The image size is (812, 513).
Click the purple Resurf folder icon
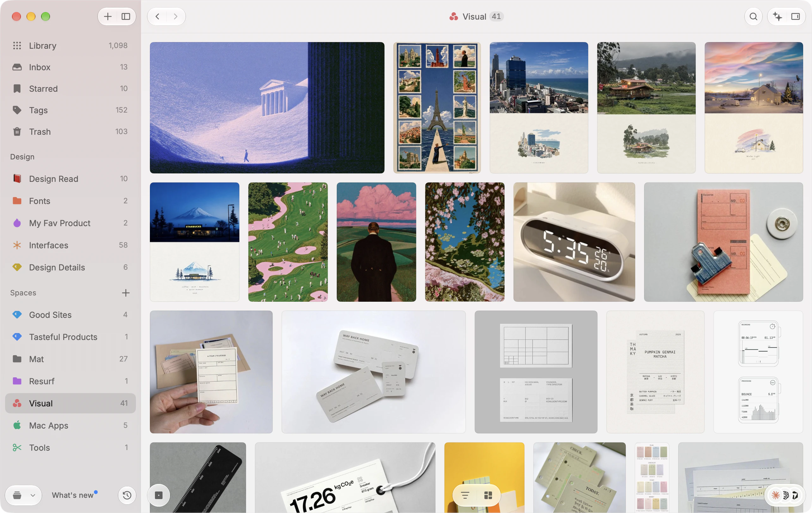17,381
